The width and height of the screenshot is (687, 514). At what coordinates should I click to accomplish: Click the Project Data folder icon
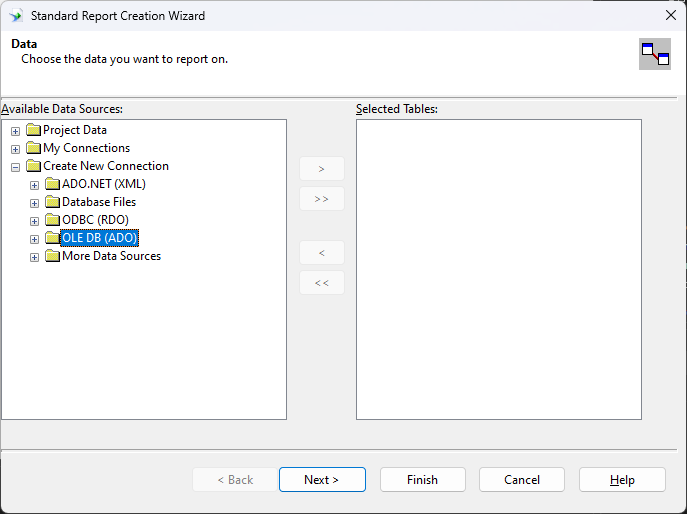33,130
